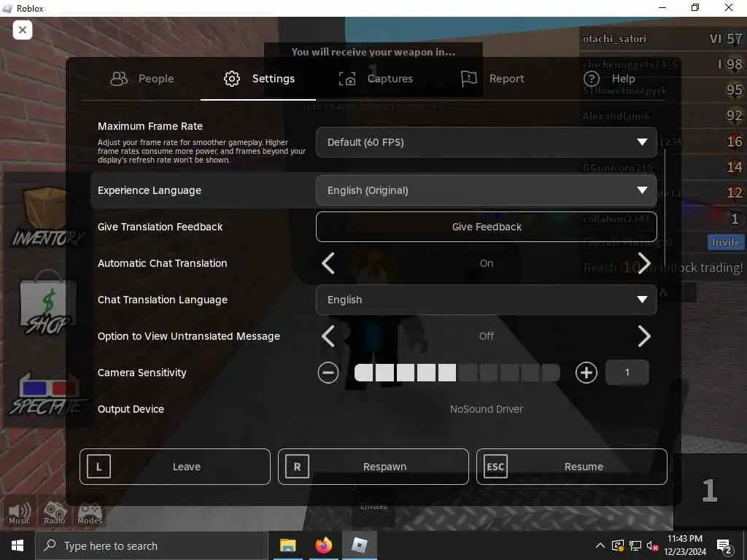The width and height of the screenshot is (747, 560).
Task: Click the report flag icon
Action: pyautogui.click(x=469, y=79)
